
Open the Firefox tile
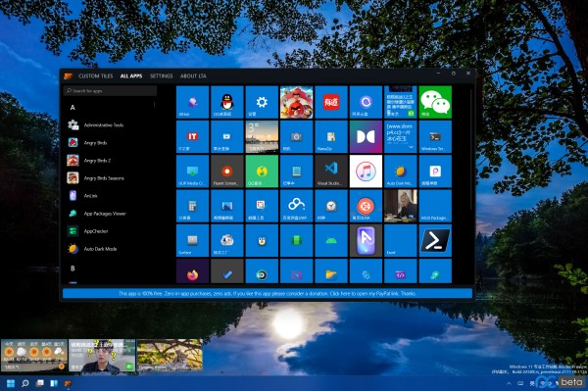192,271
